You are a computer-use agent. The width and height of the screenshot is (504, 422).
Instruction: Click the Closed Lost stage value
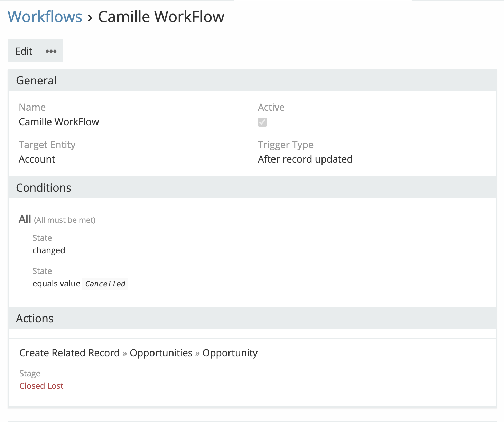pos(41,386)
